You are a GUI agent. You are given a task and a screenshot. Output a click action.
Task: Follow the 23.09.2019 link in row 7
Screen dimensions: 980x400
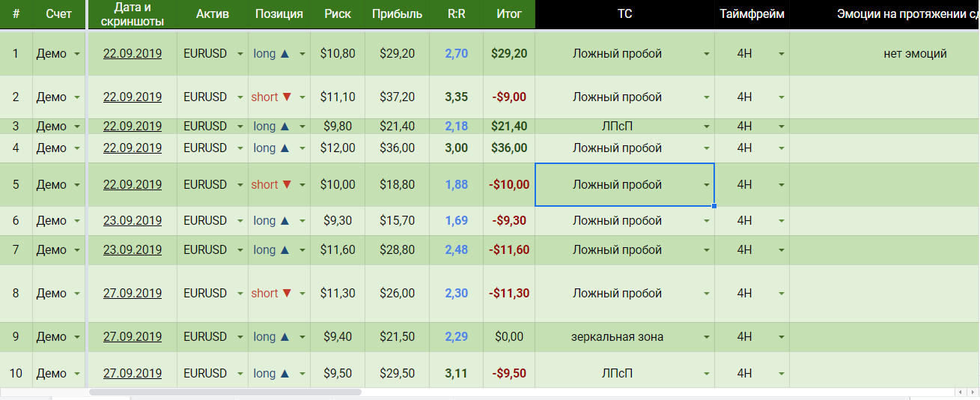133,249
